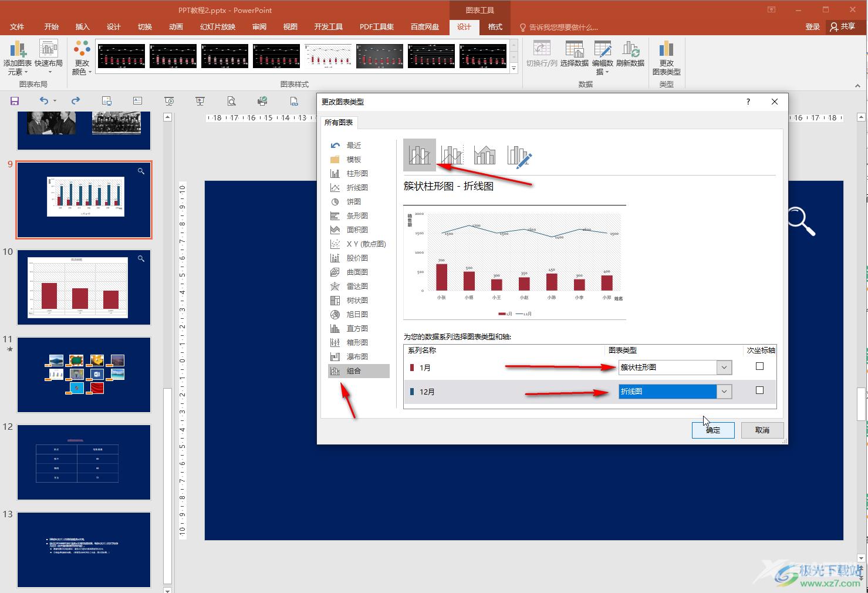
Task: Select slide 10 thumbnail
Action: click(84, 287)
